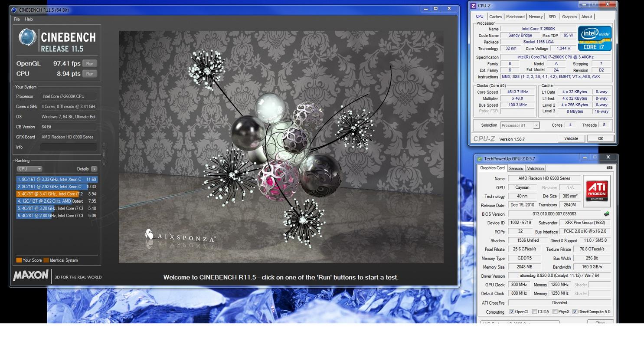Switch to the Memory tab in CPU-Z
This screenshot has height=348, width=644.
[x=536, y=16]
